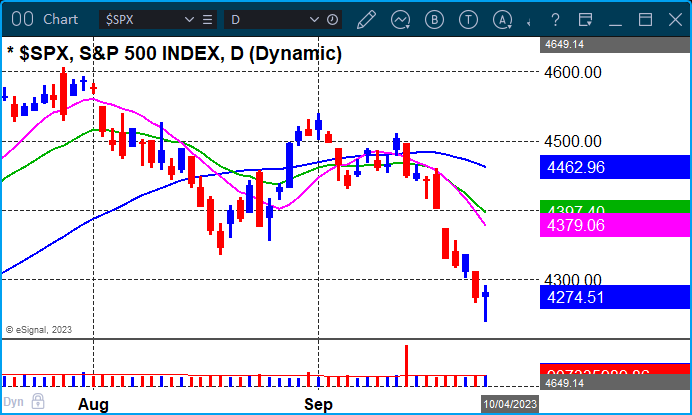Click the Sep month label on time axis
The width and height of the screenshot is (692, 415).
coord(318,404)
